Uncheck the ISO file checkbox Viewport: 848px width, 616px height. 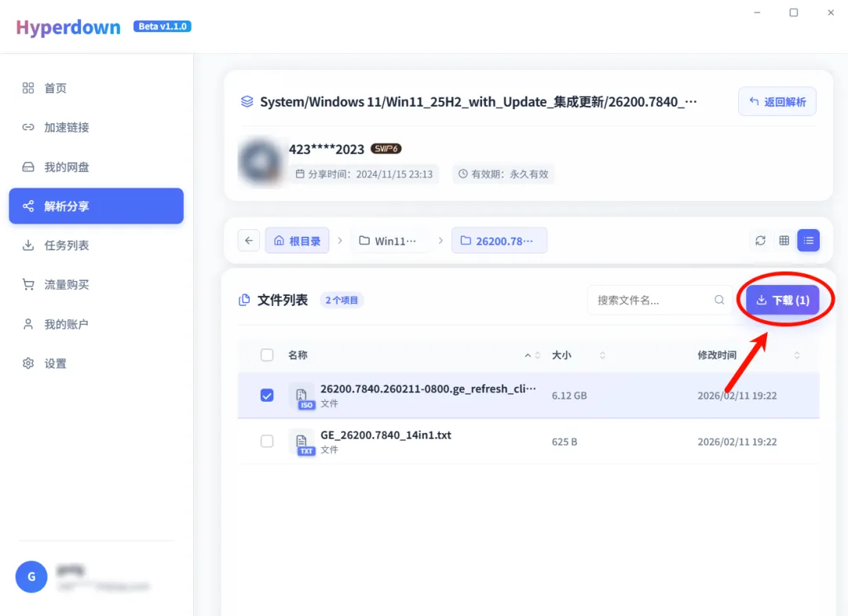pyautogui.click(x=267, y=395)
